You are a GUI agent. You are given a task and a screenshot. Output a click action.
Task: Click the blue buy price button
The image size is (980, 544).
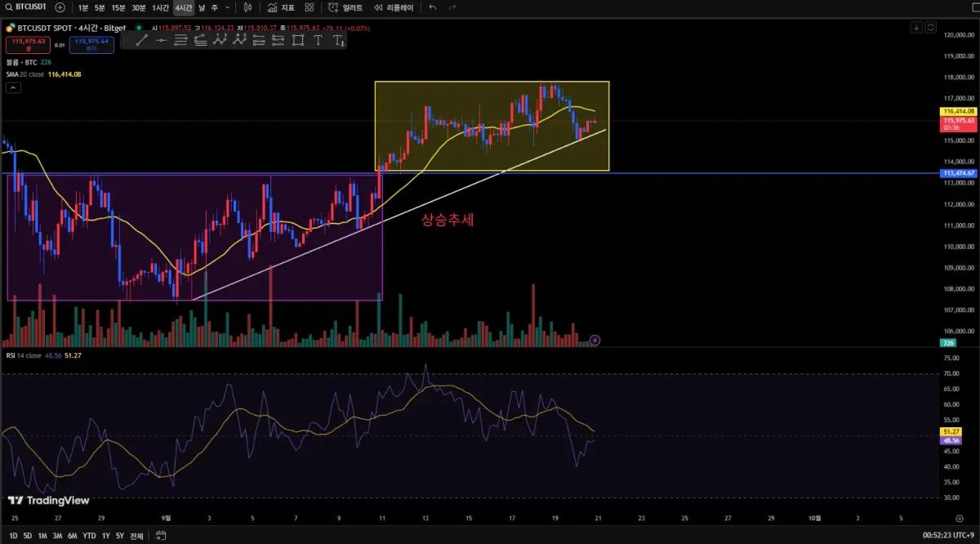[91, 45]
